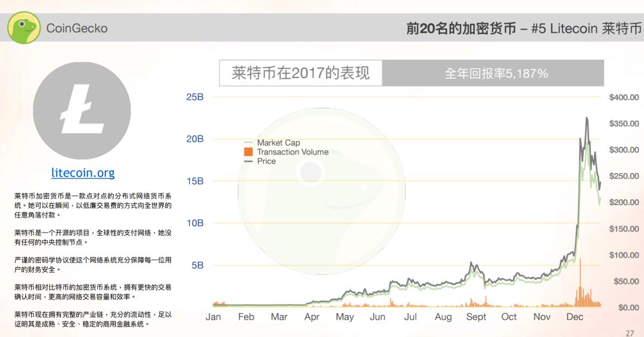Click the Sept month label

coord(476,317)
